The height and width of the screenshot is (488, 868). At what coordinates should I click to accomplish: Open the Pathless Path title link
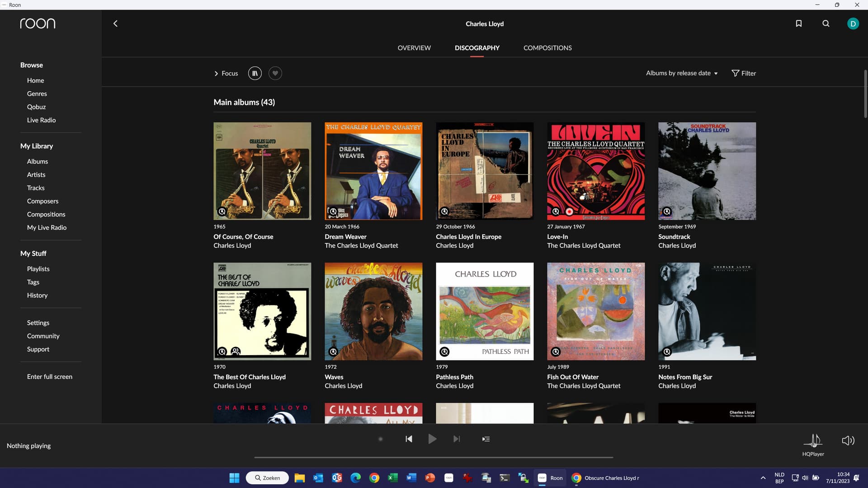[454, 377]
